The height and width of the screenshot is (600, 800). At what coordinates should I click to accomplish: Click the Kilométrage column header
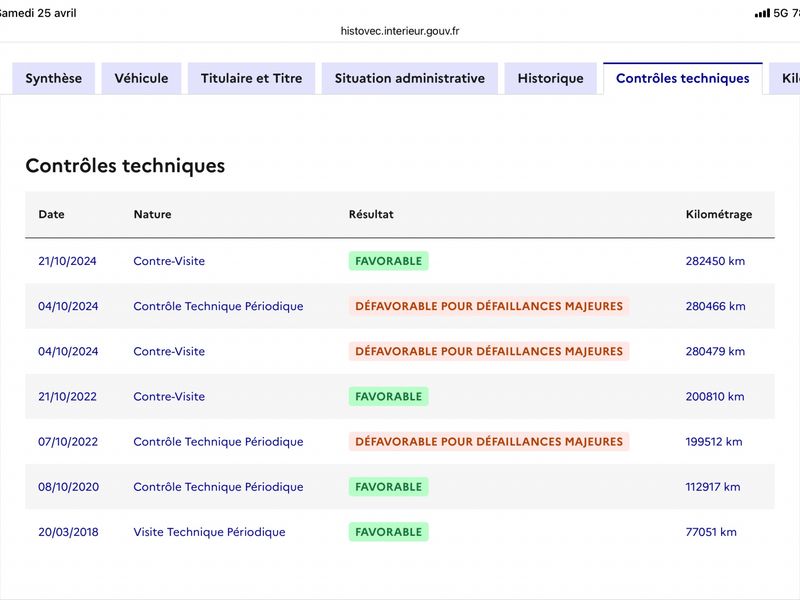coord(719,214)
